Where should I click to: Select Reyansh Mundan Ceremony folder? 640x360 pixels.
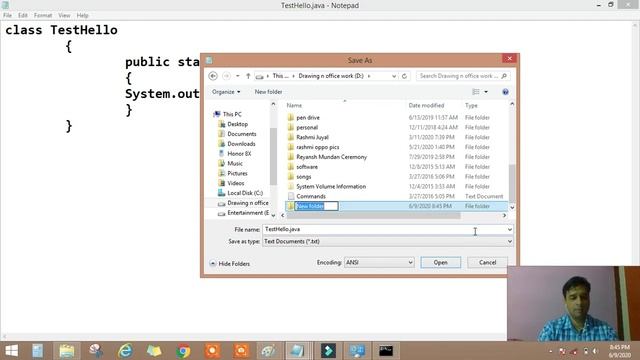[x=331, y=157]
